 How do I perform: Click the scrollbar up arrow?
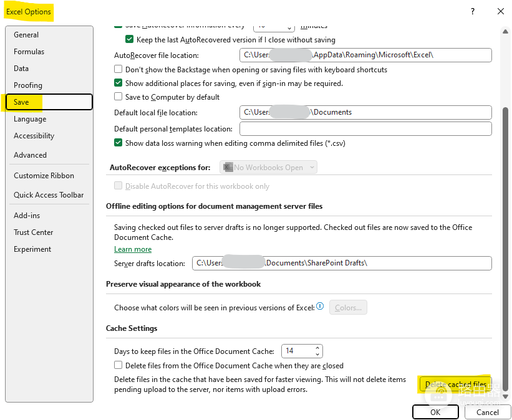click(x=505, y=32)
